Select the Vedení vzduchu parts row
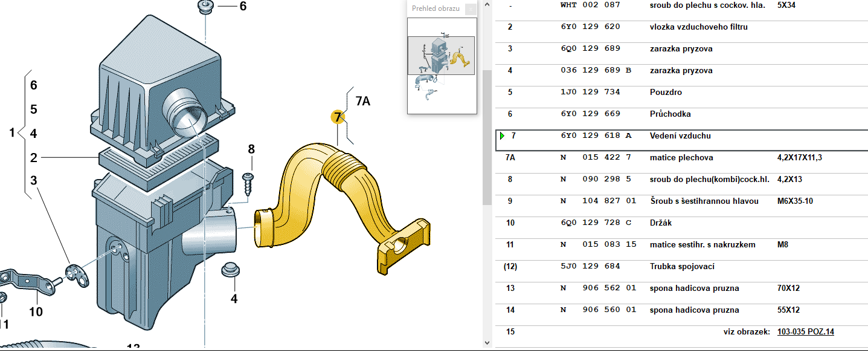 point(680,136)
